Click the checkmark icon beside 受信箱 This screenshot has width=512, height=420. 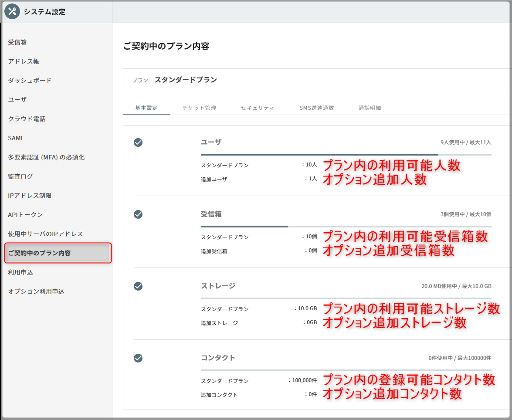point(138,214)
